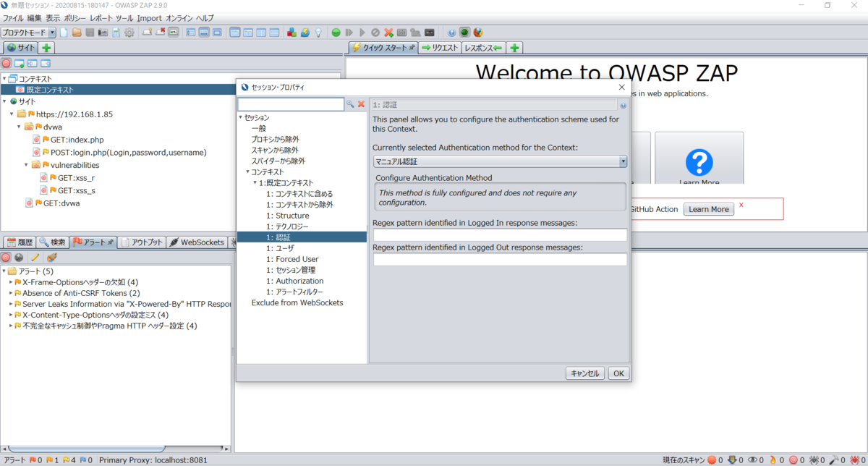Click the flame active scan status icon
The image size is (868, 466).
pos(773,459)
